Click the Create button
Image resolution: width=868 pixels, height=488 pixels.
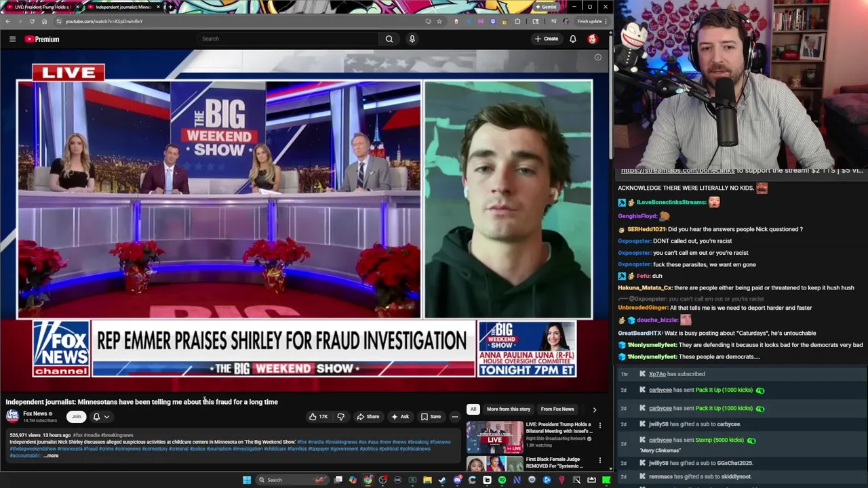tap(547, 39)
